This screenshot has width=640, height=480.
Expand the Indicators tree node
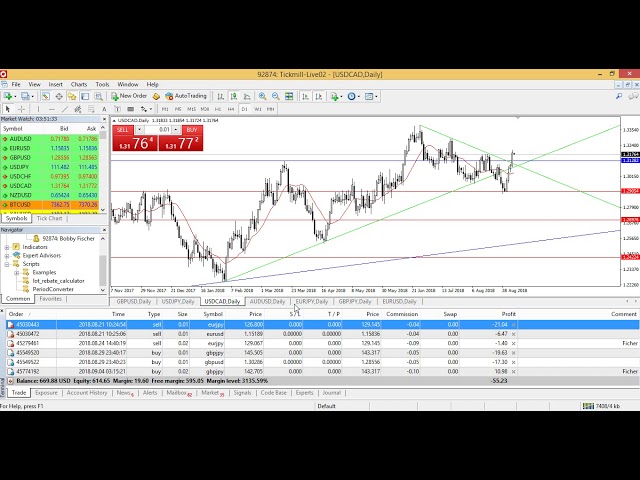click(7, 246)
